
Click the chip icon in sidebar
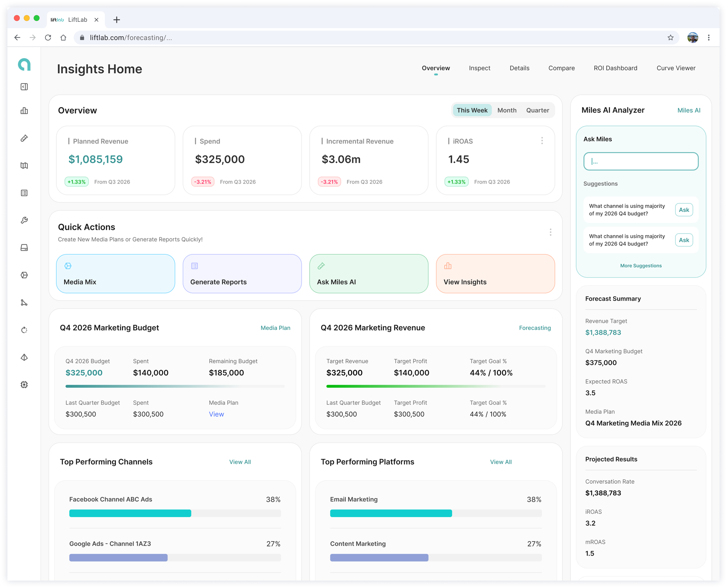click(24, 384)
